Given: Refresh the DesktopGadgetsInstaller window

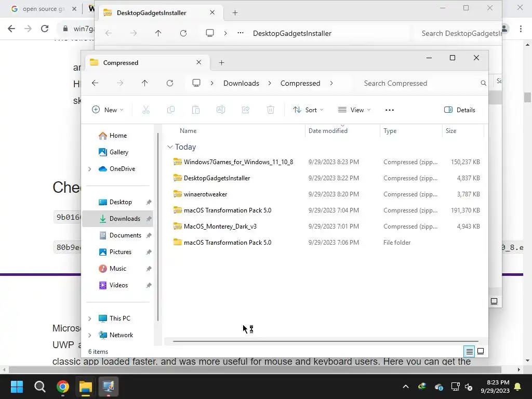Looking at the screenshot, I should pyautogui.click(x=183, y=33).
